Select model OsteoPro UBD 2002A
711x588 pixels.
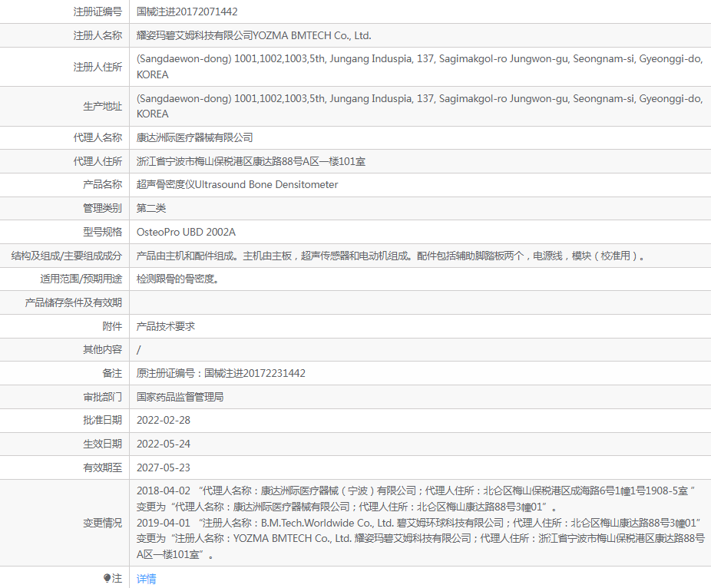186,232
